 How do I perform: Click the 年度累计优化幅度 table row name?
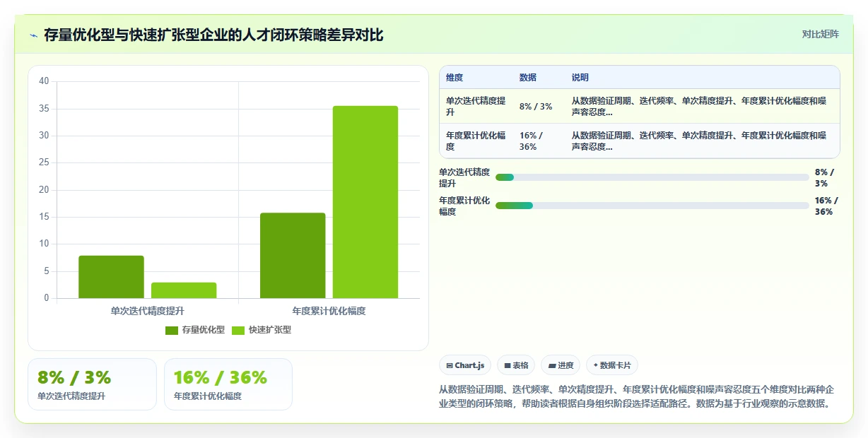(x=476, y=141)
